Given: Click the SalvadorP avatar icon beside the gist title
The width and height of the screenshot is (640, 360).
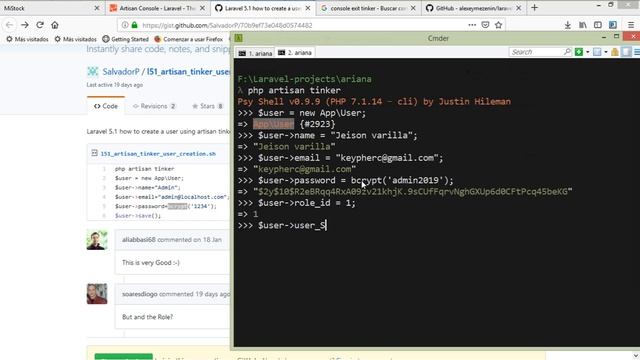Looking at the screenshot, I should click(x=93, y=71).
